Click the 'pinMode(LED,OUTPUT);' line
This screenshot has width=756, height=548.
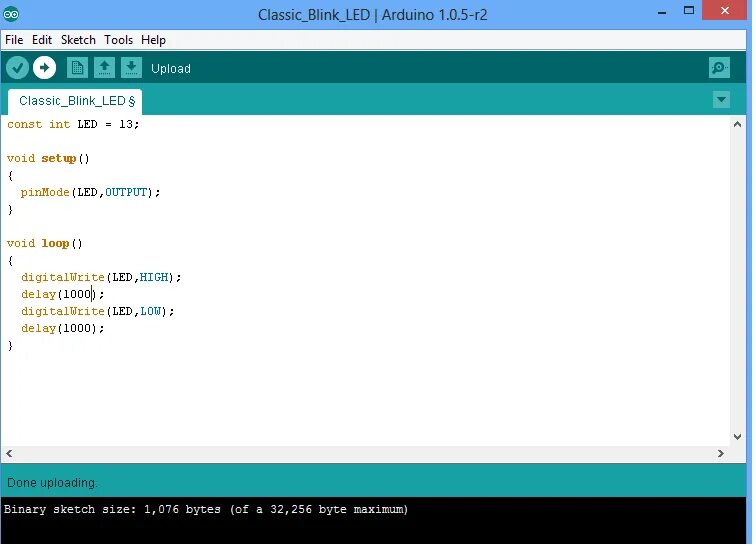tap(91, 193)
